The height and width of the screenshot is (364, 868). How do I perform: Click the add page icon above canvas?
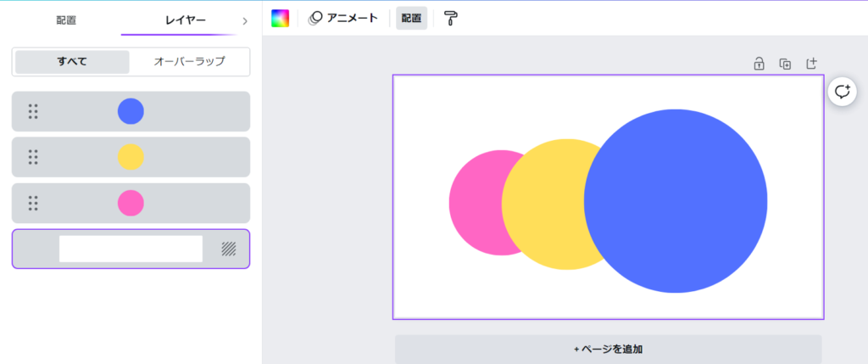click(x=811, y=64)
